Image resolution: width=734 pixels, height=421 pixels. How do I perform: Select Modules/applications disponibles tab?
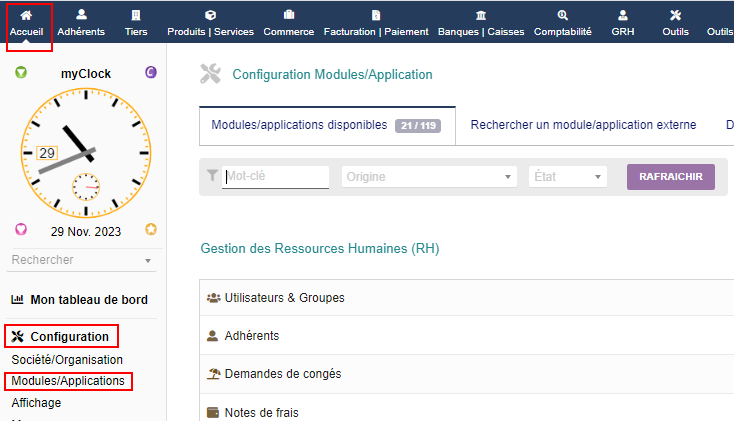tap(326, 125)
